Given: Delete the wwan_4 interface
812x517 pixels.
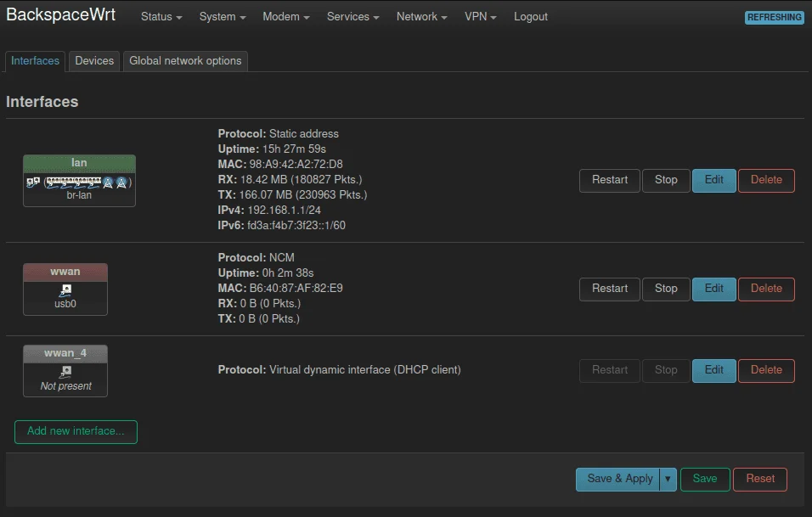Looking at the screenshot, I should 766,370.
